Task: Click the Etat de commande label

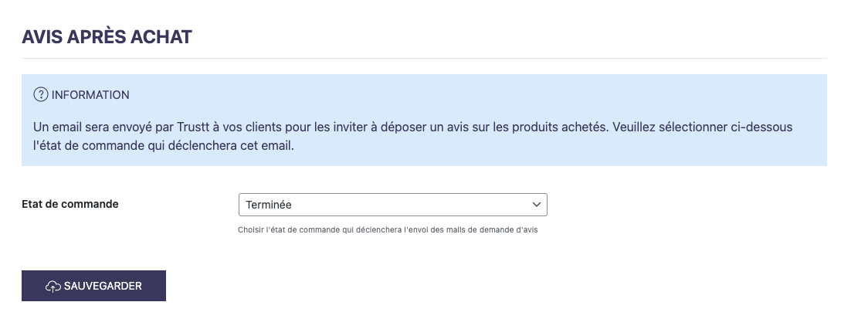Action: (70, 205)
